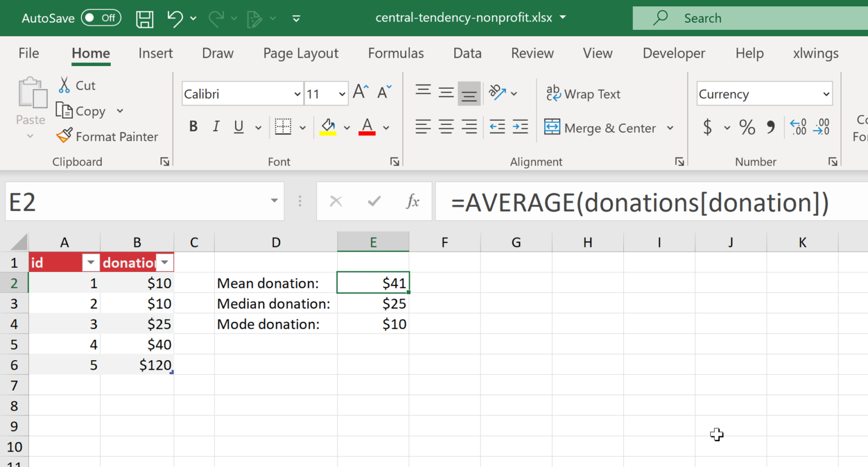Click the Save icon in title bar
This screenshot has width=868, height=467.
pyautogui.click(x=145, y=19)
